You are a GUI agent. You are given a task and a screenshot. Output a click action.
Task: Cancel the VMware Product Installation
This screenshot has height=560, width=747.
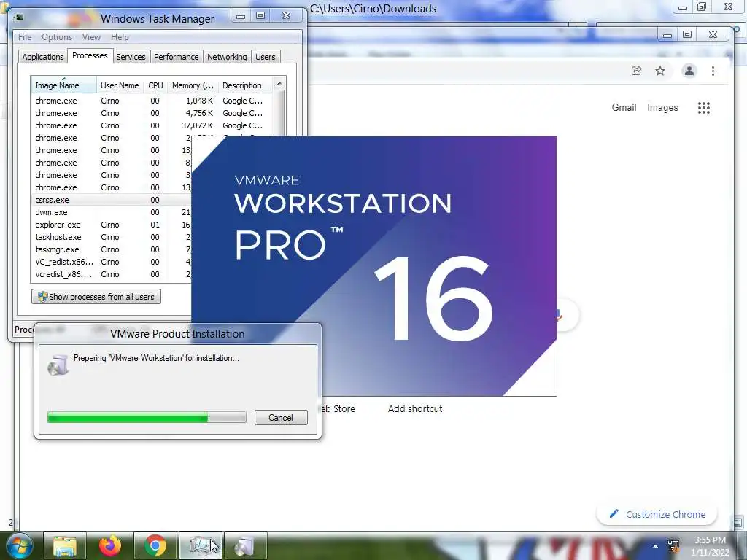pos(281,418)
